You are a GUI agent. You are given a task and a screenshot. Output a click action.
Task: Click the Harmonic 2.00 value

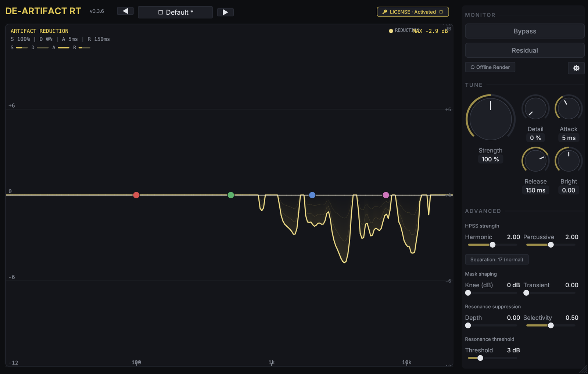(513, 237)
